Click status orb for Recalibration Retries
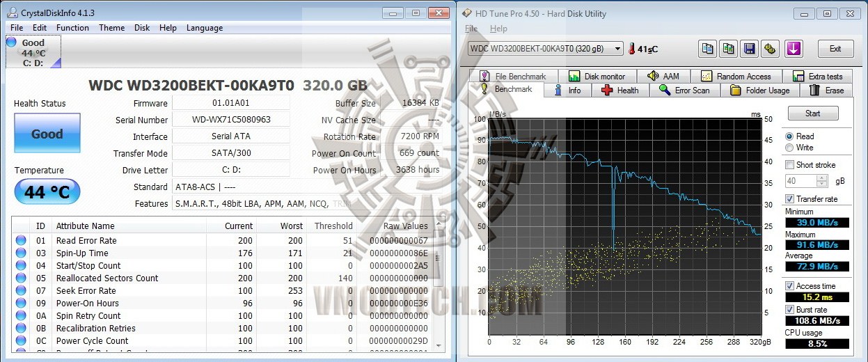868x362 pixels. click(x=21, y=328)
